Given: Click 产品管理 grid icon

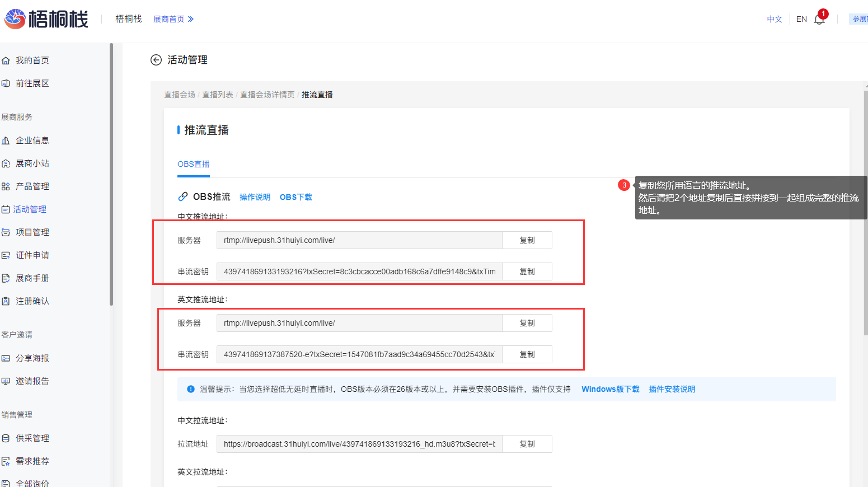Looking at the screenshot, I should click(6, 186).
